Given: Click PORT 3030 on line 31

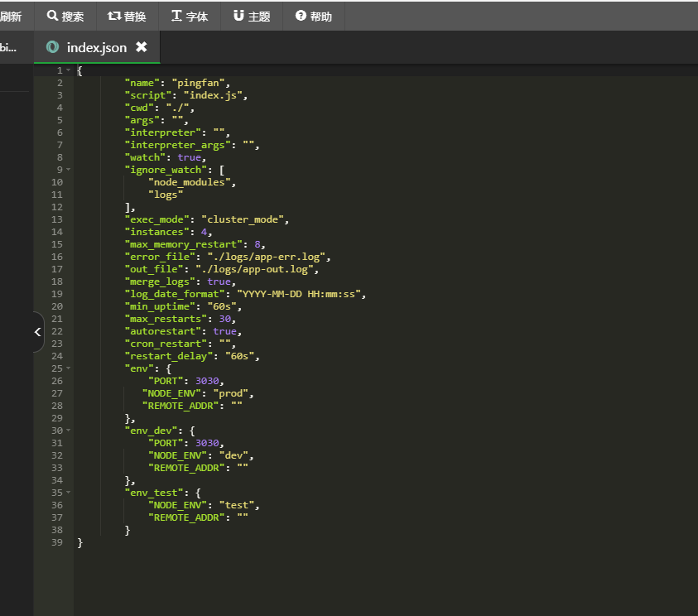Looking at the screenshot, I should coord(207,443).
